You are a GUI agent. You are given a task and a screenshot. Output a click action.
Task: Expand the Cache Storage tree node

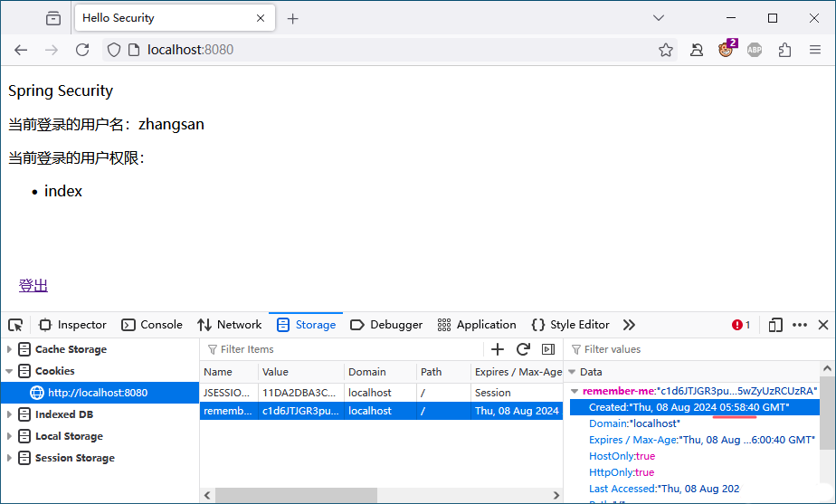[9, 349]
